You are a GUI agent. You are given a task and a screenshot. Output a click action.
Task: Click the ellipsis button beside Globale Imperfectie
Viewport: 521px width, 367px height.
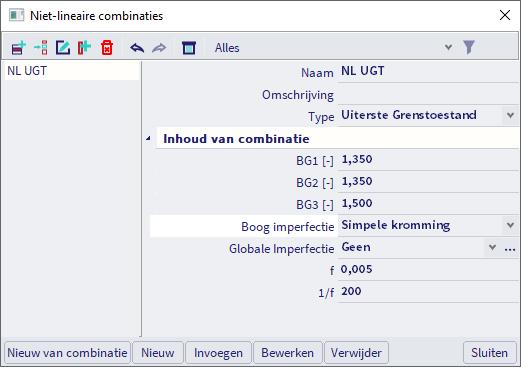tap(510, 248)
